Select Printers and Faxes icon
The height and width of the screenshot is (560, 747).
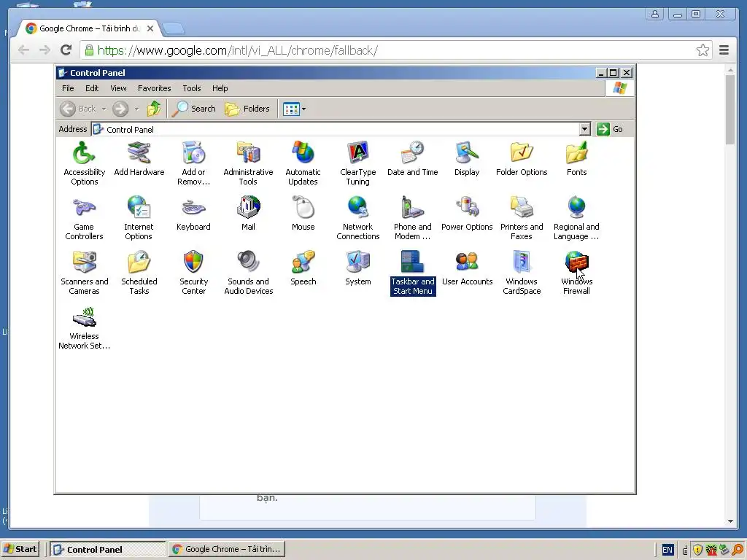point(522,218)
